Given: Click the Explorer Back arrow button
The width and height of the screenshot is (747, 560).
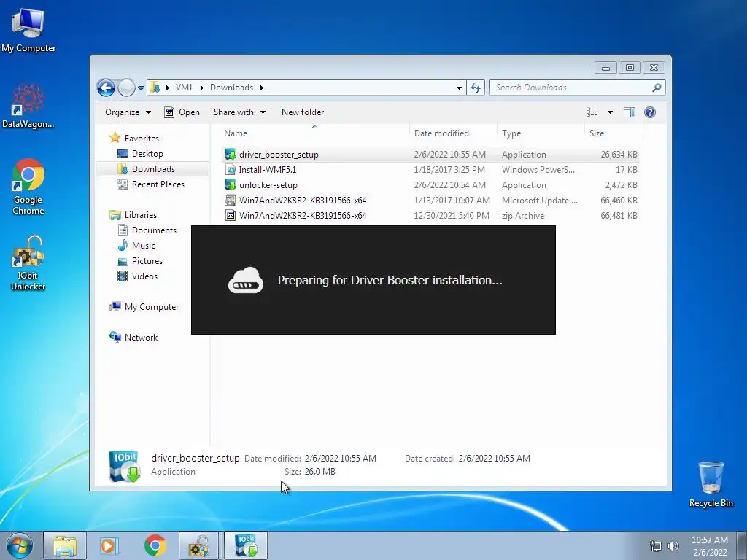Looking at the screenshot, I should (x=106, y=87).
